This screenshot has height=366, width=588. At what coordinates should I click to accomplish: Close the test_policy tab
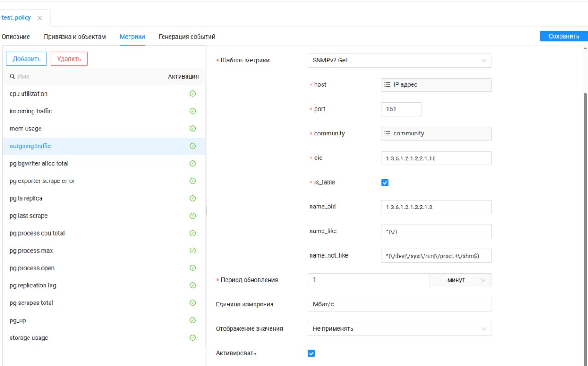point(40,18)
